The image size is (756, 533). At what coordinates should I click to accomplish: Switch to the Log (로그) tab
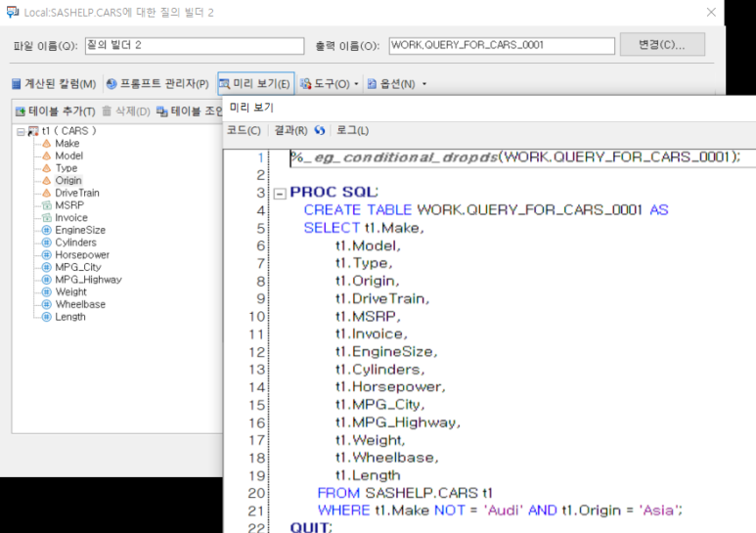(x=352, y=131)
